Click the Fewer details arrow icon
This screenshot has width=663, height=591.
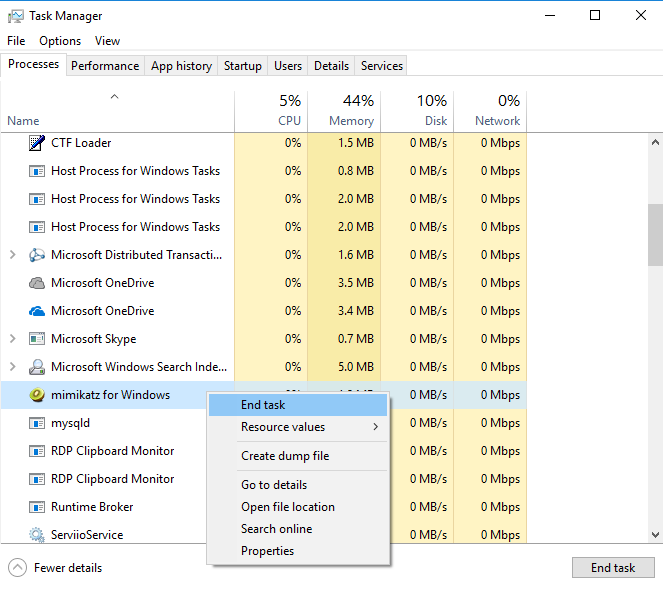click(x=17, y=568)
